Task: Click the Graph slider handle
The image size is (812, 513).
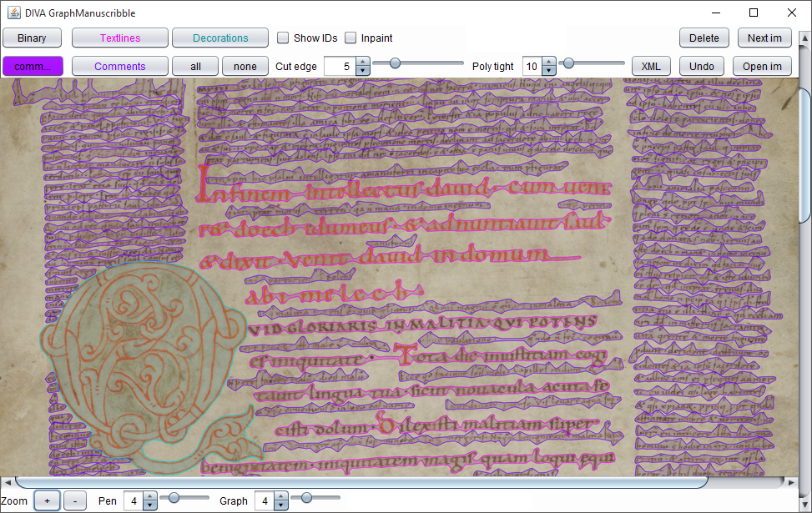Action: (x=306, y=497)
